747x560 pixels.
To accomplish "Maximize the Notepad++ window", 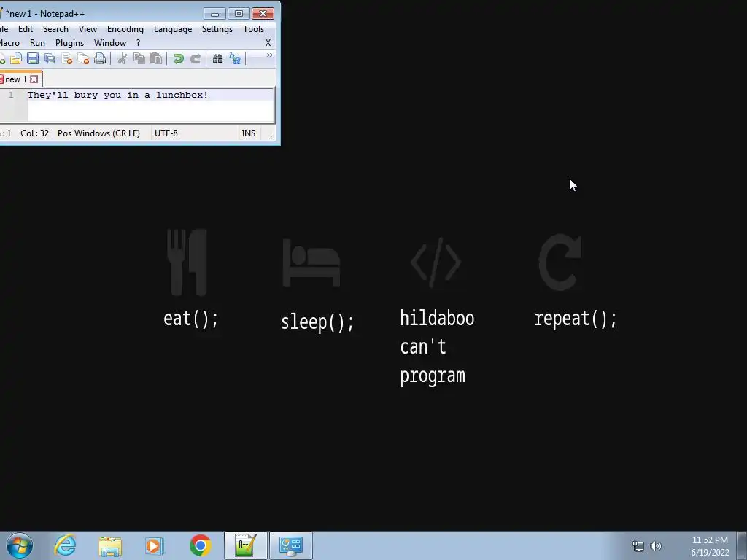I will coord(239,13).
